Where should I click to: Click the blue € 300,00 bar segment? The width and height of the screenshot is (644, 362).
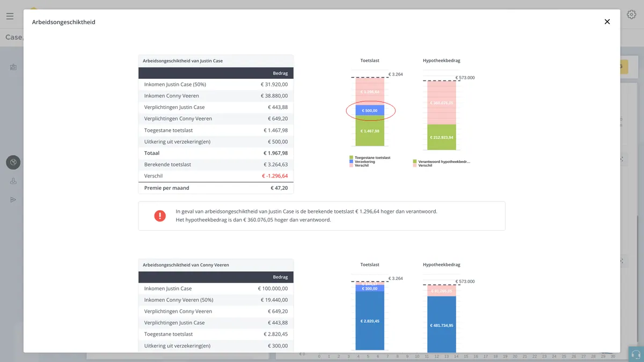tap(370, 289)
